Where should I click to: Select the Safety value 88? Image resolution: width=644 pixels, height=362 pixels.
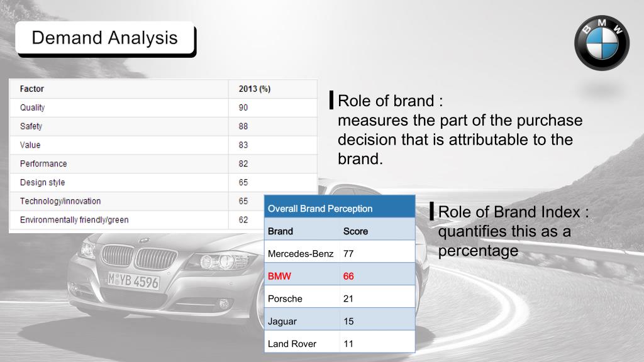tap(243, 126)
